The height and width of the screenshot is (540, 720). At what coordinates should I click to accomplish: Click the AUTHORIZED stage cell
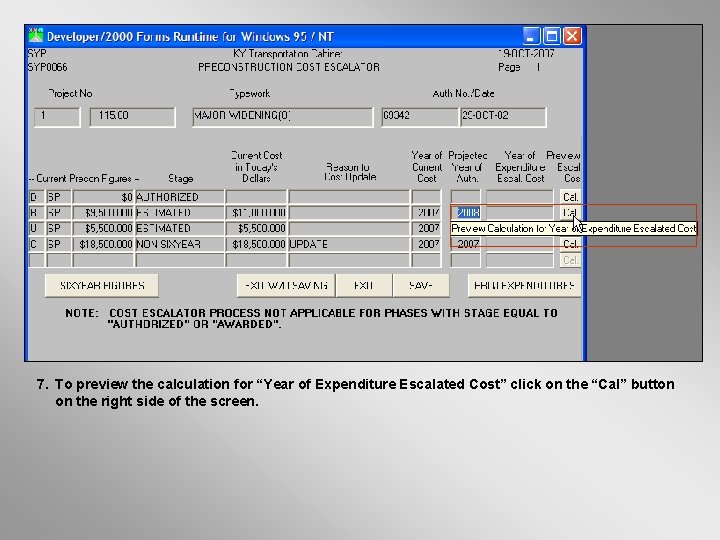[180, 197]
